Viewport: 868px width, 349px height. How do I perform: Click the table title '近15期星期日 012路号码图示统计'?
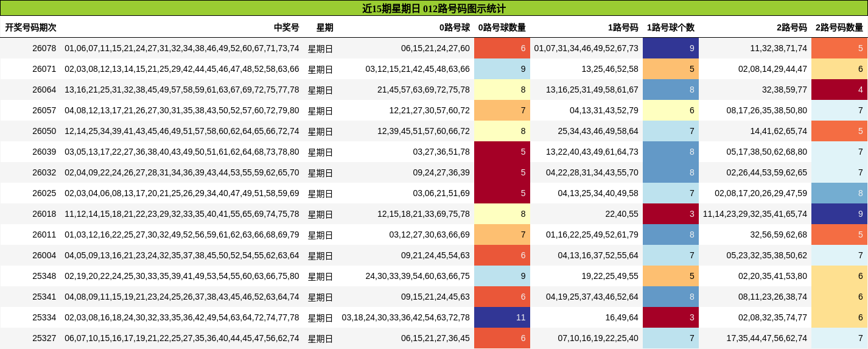[x=433, y=9]
